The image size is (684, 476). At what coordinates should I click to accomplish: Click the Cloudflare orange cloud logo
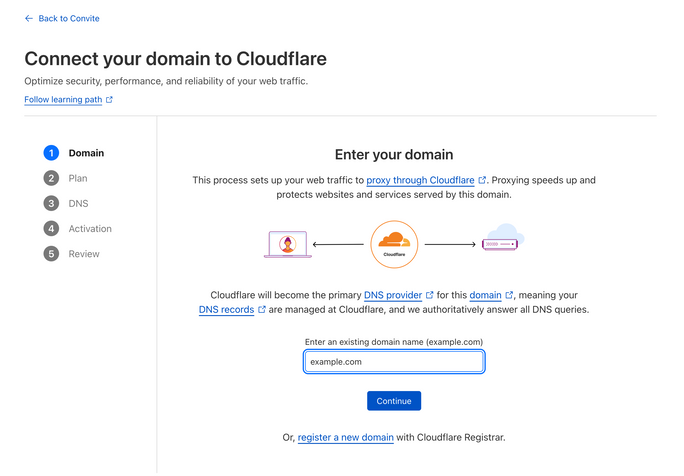pyautogui.click(x=394, y=243)
